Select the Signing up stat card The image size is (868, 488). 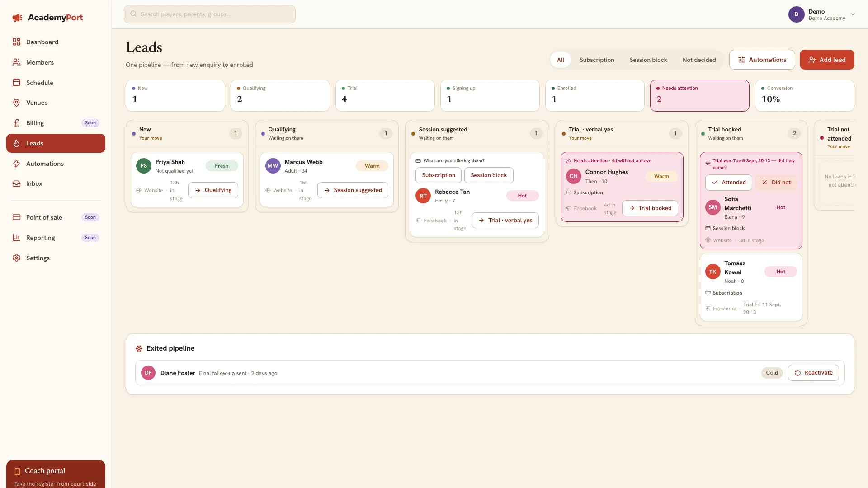(490, 95)
